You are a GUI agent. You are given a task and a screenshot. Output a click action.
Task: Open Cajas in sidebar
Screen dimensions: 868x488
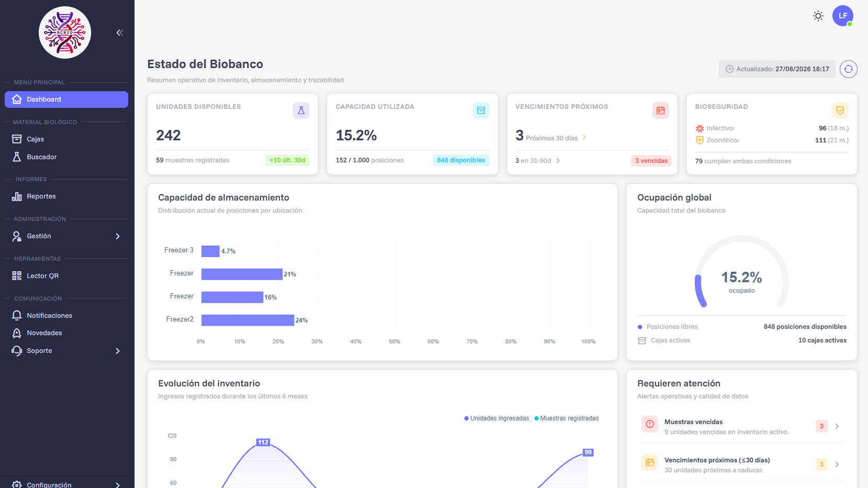(66, 139)
